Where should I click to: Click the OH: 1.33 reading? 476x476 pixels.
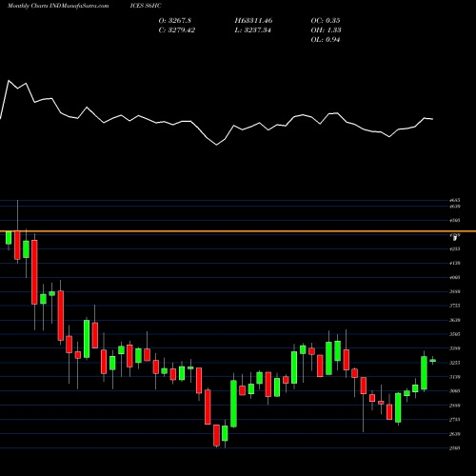point(327,30)
